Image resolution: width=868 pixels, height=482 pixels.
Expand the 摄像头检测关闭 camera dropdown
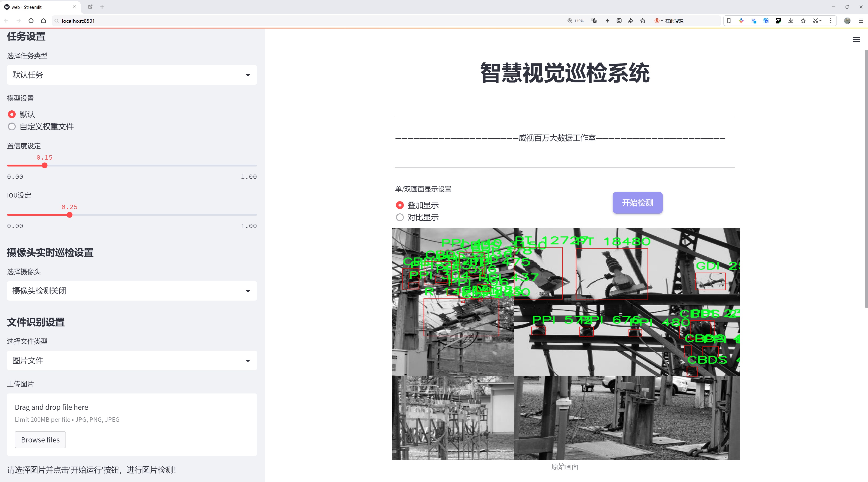(x=131, y=290)
